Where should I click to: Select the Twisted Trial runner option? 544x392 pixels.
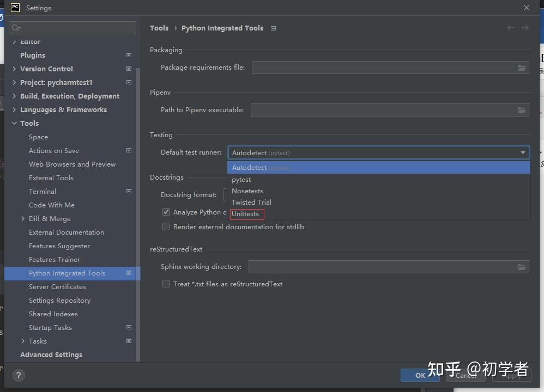point(379,203)
